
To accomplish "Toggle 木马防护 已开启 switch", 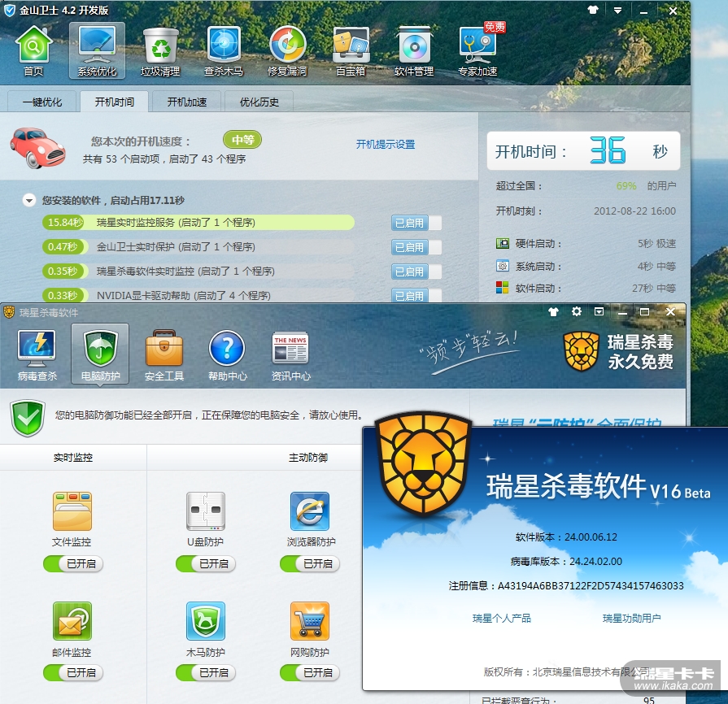I will point(206,672).
